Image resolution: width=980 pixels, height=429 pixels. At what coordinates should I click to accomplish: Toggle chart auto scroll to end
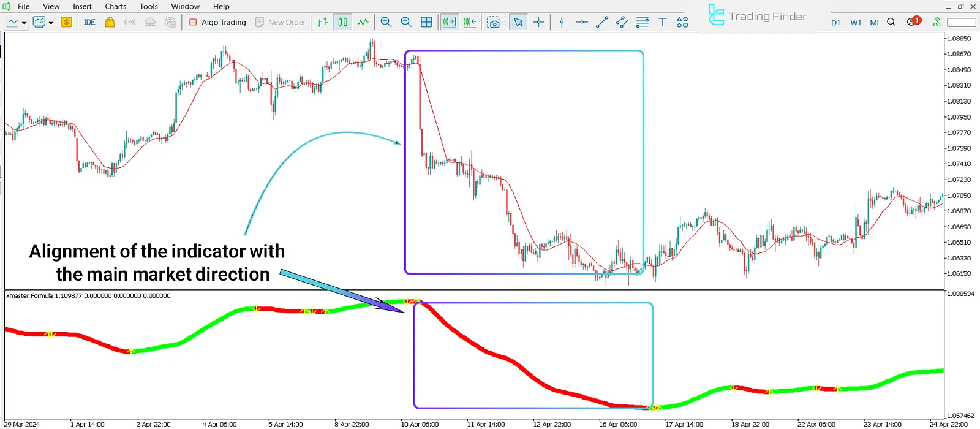click(449, 22)
